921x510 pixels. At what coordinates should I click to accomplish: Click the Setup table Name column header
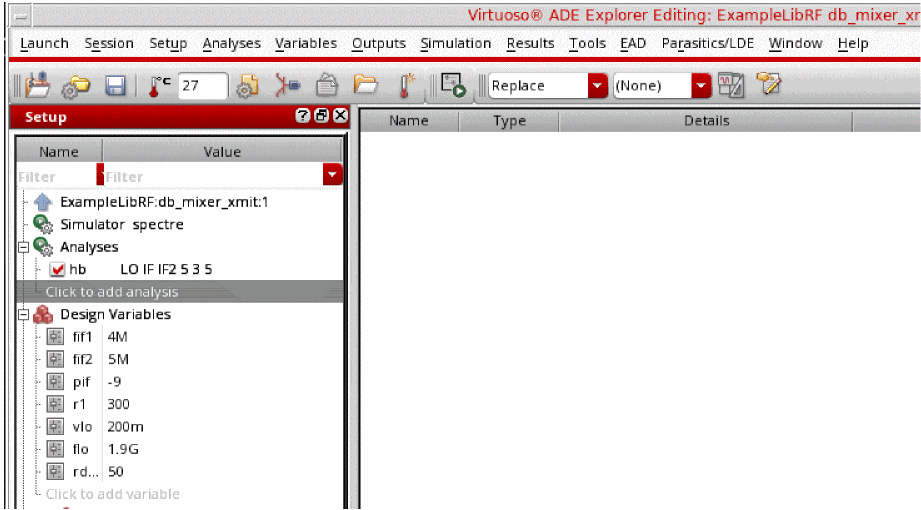59,152
